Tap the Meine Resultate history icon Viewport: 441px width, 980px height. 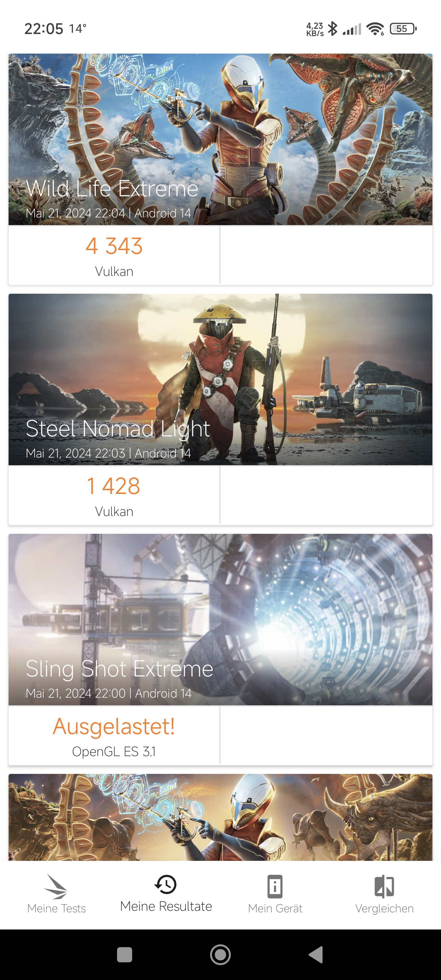(x=166, y=884)
